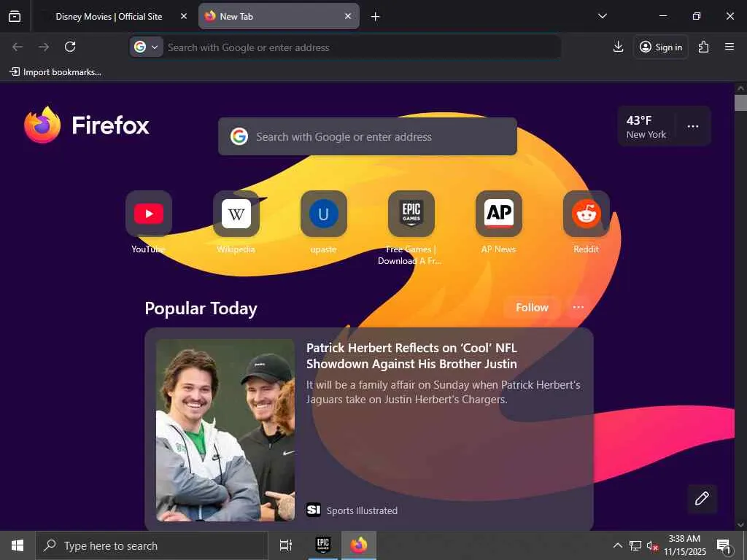This screenshot has width=747, height=560.
Task: Open the 43°F New York weather widget
Action: tap(646, 127)
